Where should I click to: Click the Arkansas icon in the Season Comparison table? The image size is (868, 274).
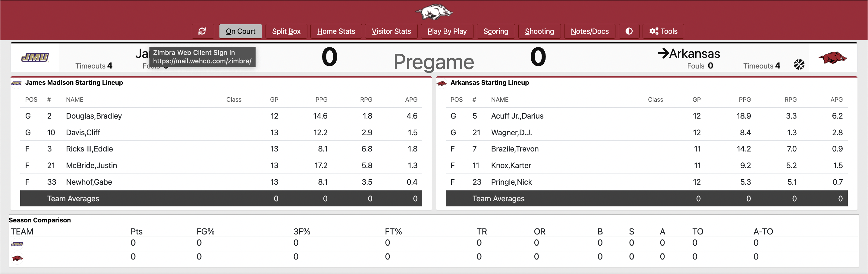18,257
